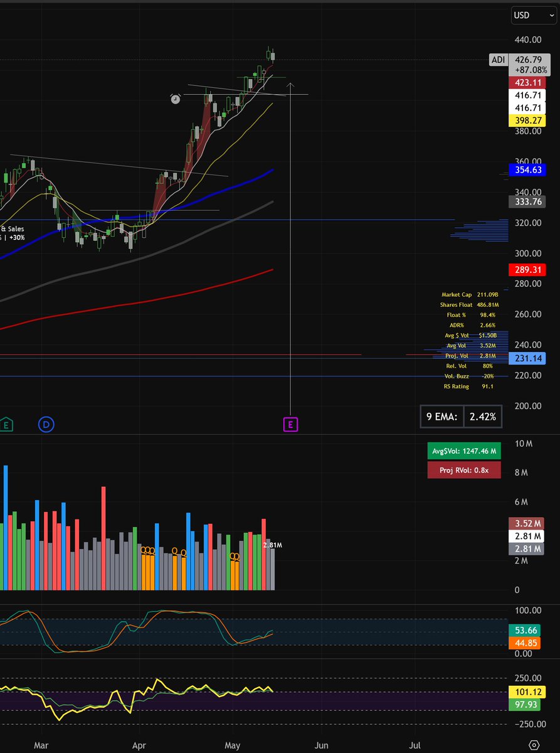The width and height of the screenshot is (560, 753).
Task: Select the 3.52 M volume axis label
Action: click(525, 523)
